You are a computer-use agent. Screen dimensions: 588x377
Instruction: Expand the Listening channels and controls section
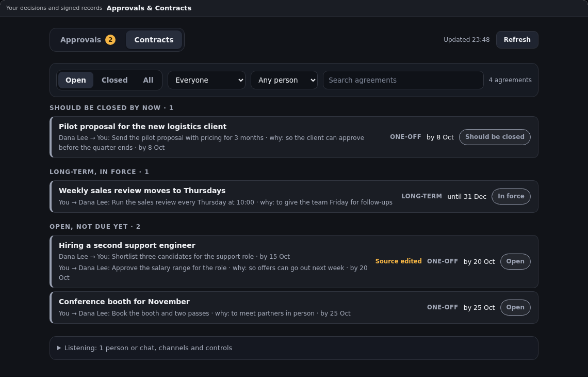coord(293,348)
